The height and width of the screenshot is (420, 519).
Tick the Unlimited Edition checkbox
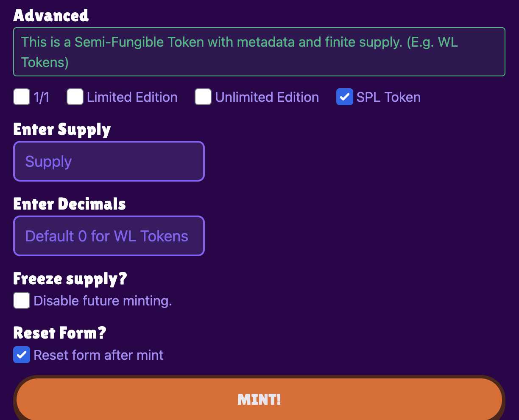pyautogui.click(x=203, y=97)
